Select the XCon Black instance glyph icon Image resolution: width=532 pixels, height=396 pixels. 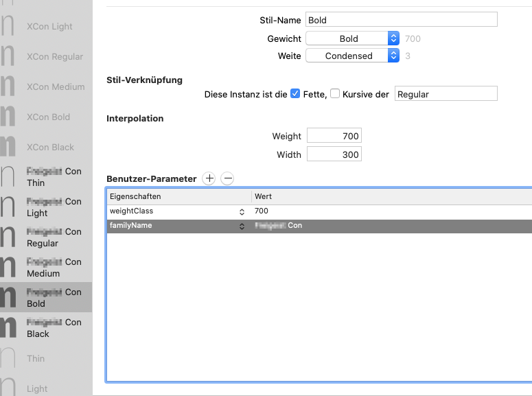point(8,147)
